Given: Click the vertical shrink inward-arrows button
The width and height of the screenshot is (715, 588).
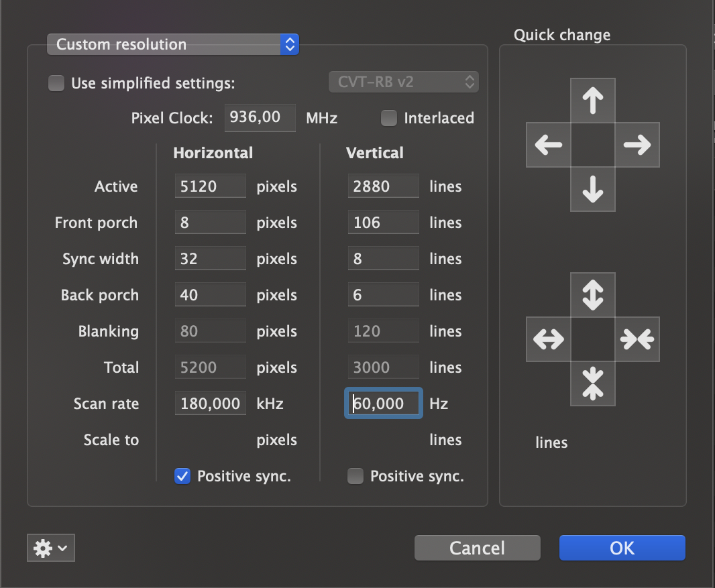Looking at the screenshot, I should 593,384.
